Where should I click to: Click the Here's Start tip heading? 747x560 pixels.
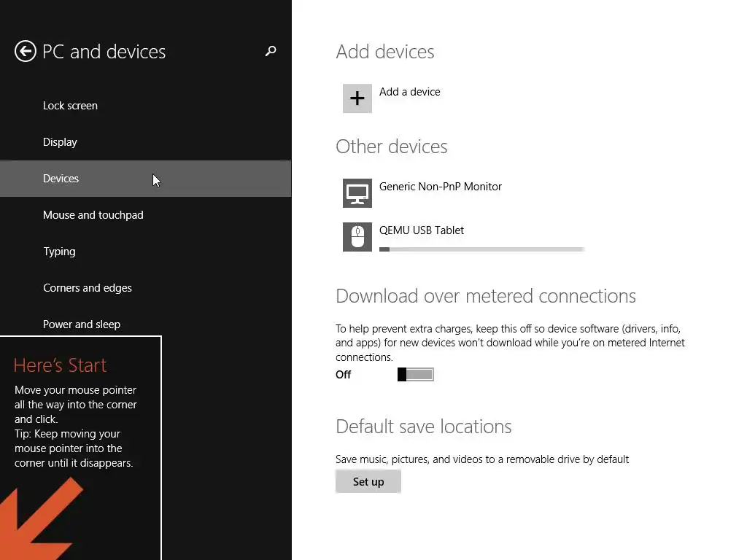click(x=60, y=365)
